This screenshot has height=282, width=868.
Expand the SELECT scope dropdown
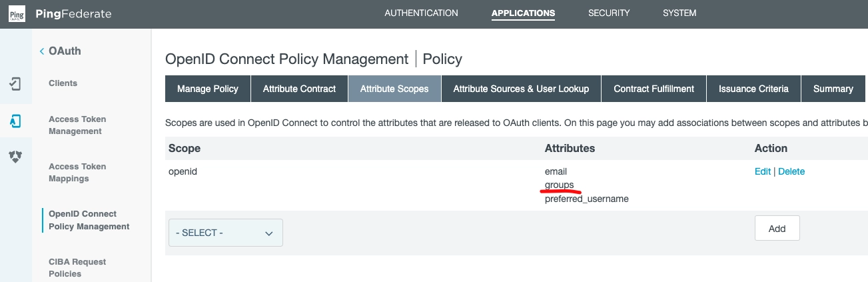[x=225, y=233]
